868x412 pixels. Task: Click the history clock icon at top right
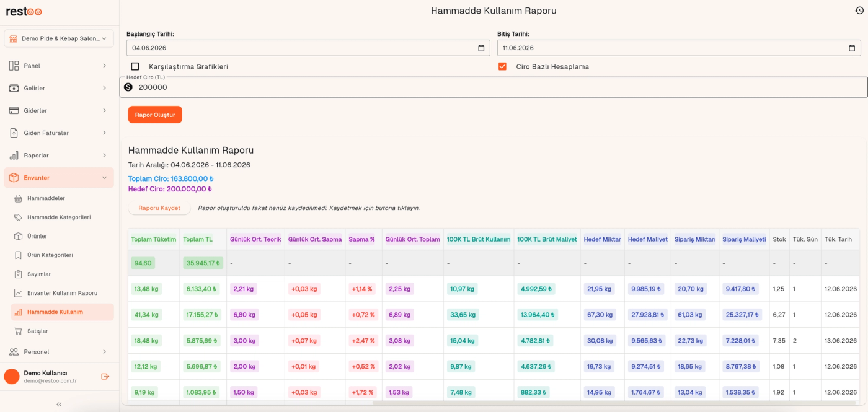[859, 11]
